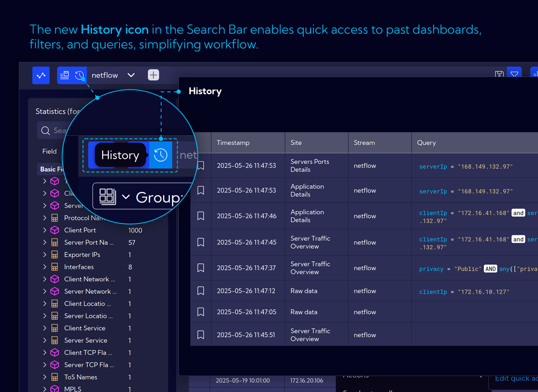Click the Protocol Name table icon
Screen dimensions: 538x392
55,218
